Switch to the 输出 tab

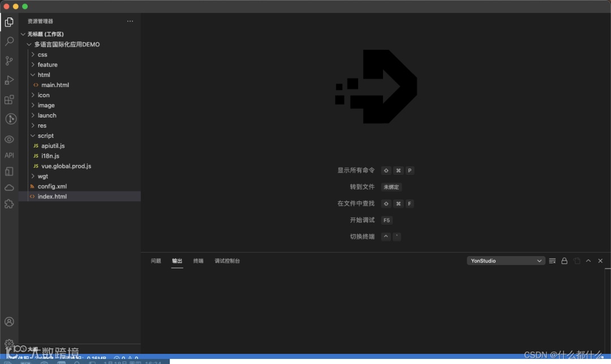coord(177,261)
